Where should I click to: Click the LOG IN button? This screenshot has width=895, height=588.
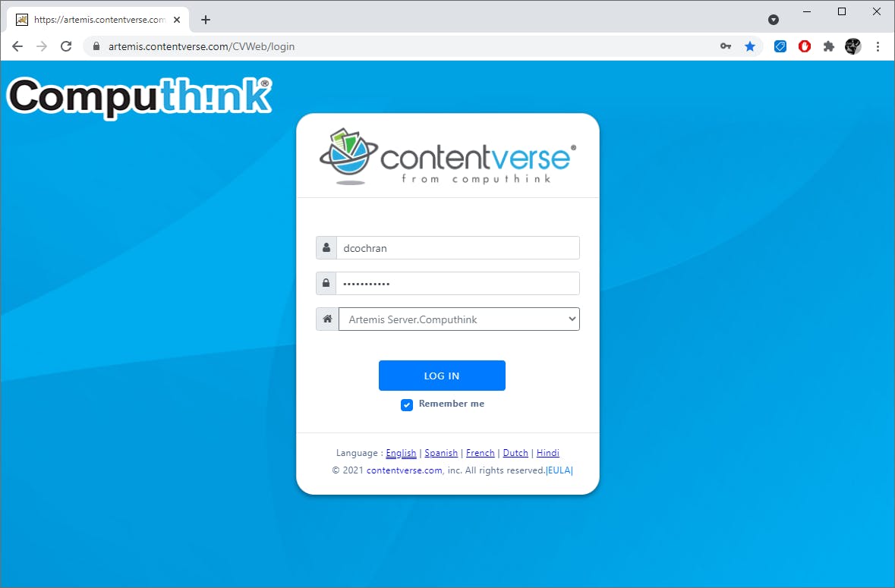pyautogui.click(x=442, y=376)
